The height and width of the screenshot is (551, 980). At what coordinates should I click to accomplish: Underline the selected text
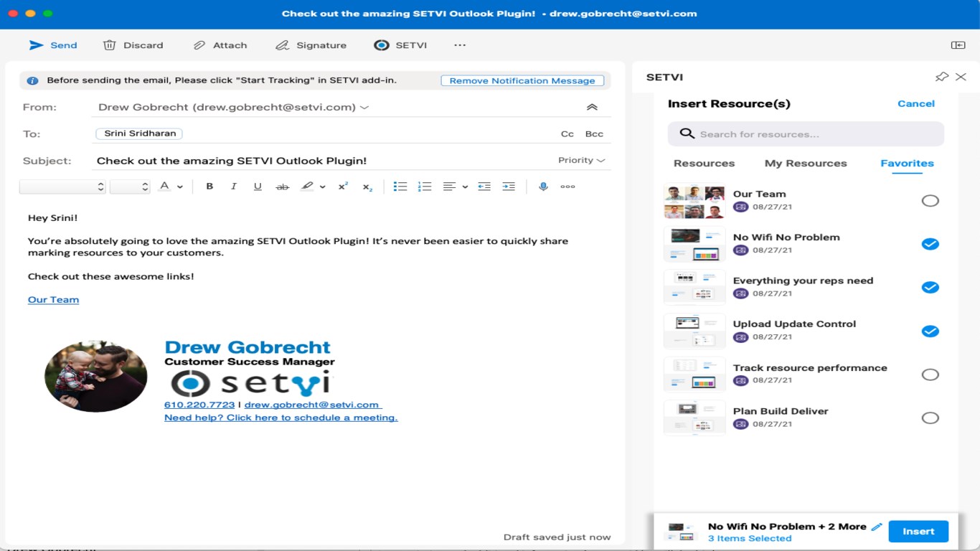click(x=258, y=187)
